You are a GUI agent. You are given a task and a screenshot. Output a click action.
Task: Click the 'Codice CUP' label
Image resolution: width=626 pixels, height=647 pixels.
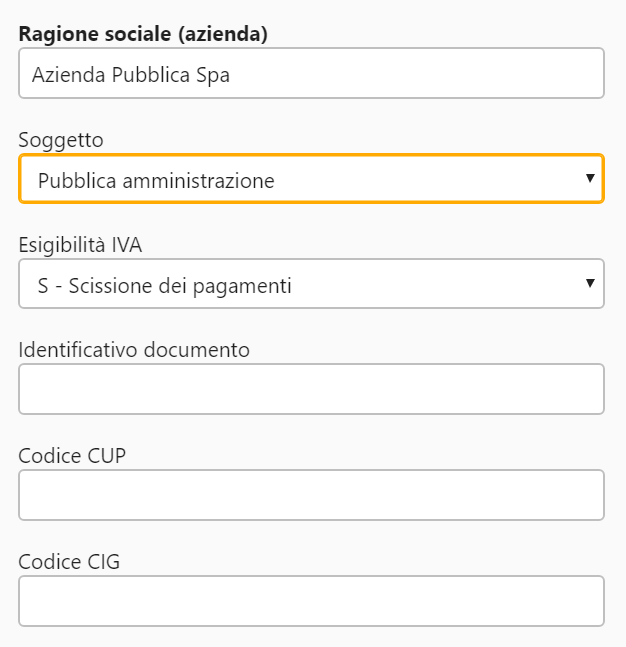click(72, 455)
